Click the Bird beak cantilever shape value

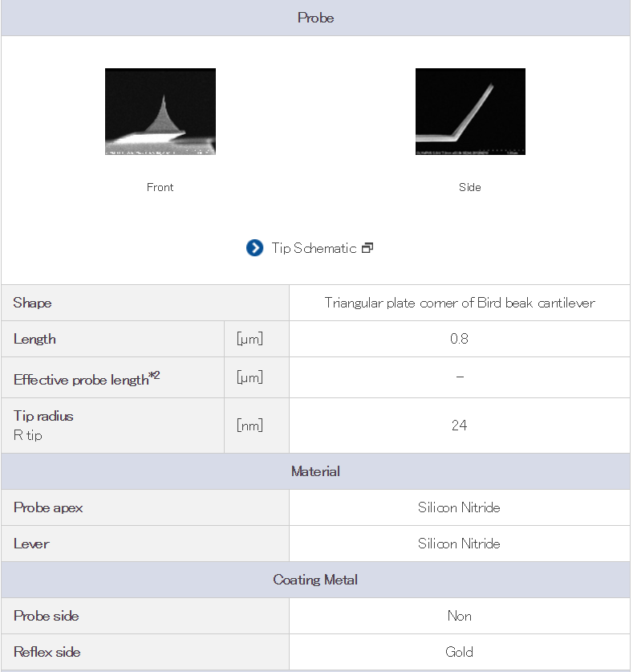click(x=460, y=303)
